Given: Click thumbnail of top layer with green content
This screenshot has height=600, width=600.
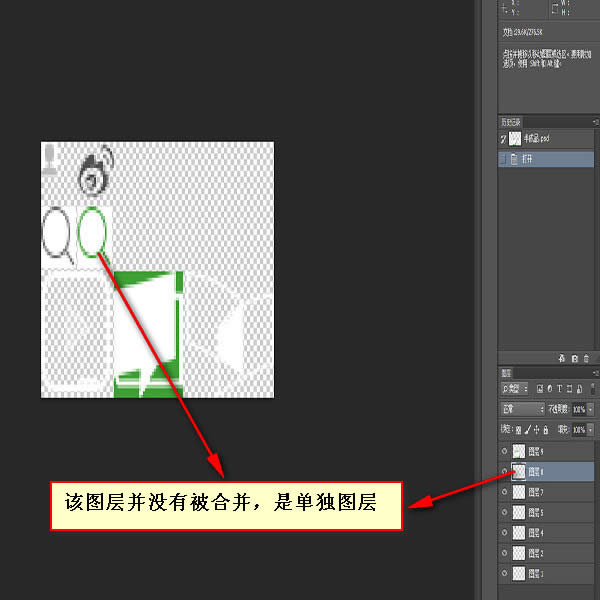Looking at the screenshot, I should click(x=519, y=452).
